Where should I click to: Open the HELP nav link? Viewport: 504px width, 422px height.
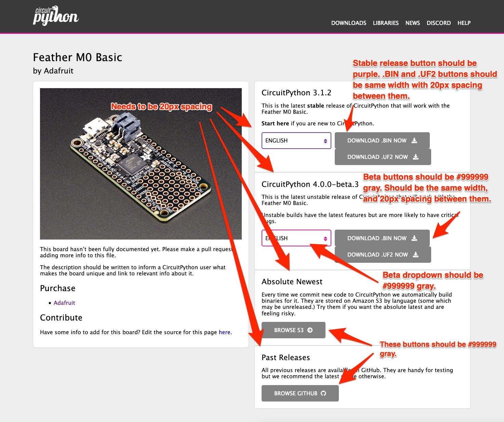(x=464, y=23)
